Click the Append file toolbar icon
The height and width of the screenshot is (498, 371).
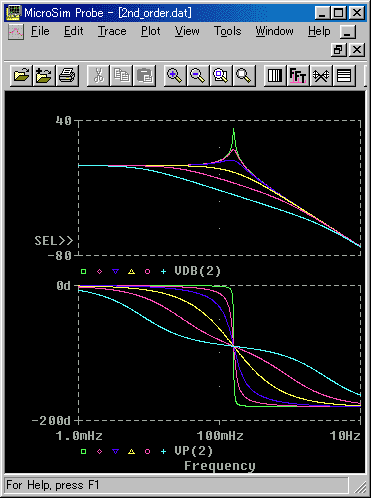coord(44,75)
